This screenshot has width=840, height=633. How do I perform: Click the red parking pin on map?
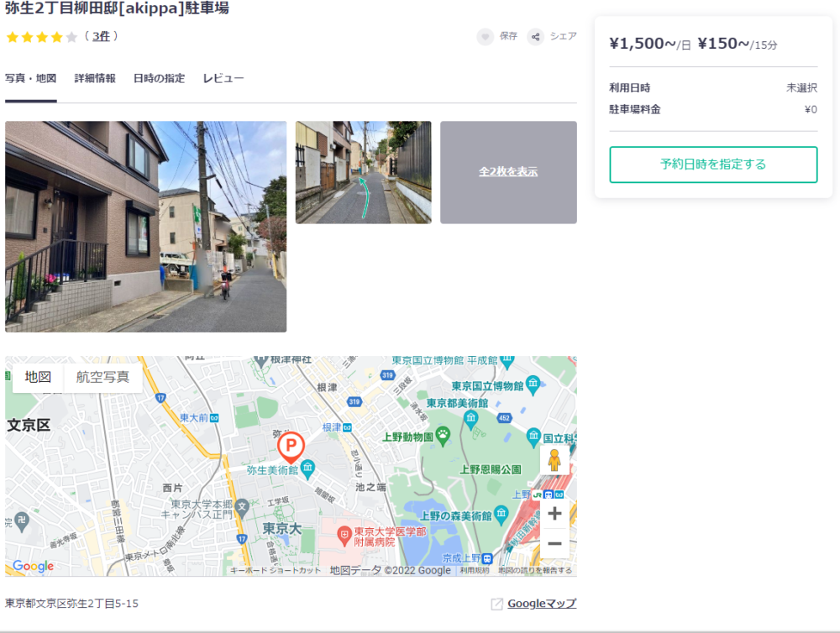point(291,446)
